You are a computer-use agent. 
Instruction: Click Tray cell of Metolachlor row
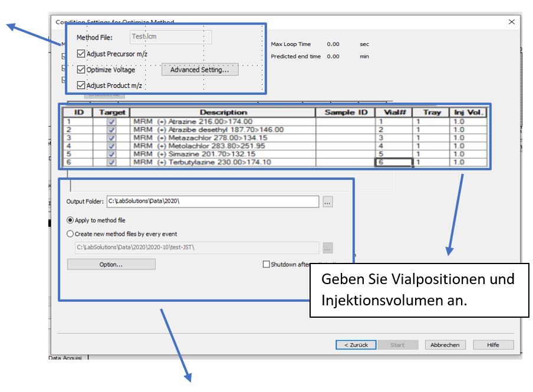(x=431, y=146)
